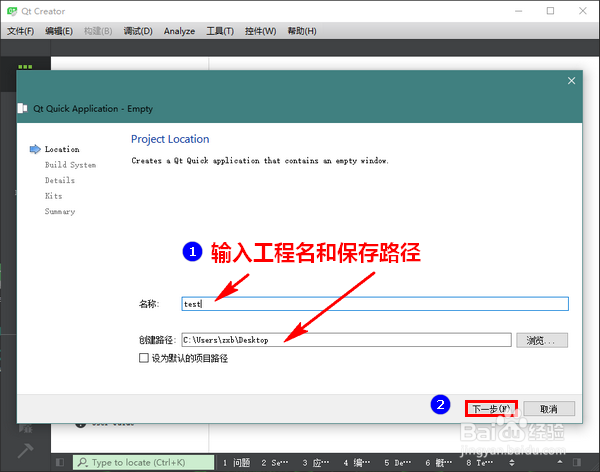The image size is (600, 472).
Task: Click the magnifier icon in locator box
Action: click(82, 462)
